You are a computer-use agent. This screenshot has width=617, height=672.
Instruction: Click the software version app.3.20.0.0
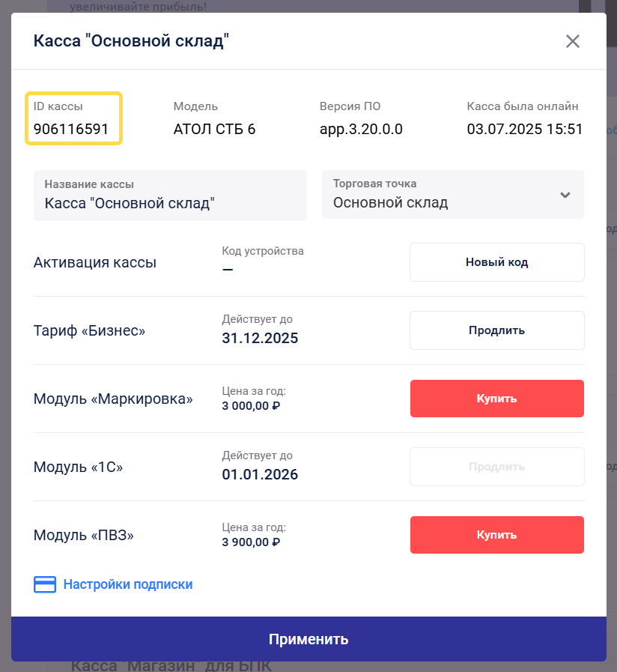361,129
